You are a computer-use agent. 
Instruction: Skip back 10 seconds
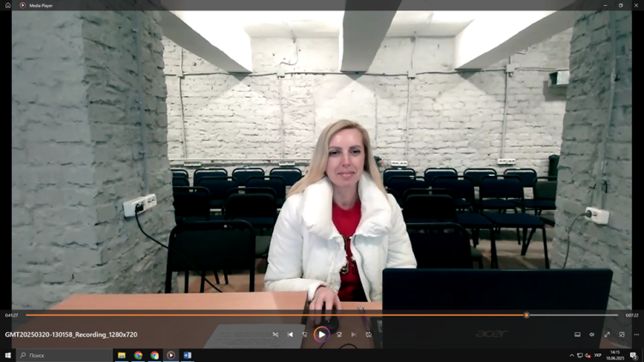pos(305,335)
